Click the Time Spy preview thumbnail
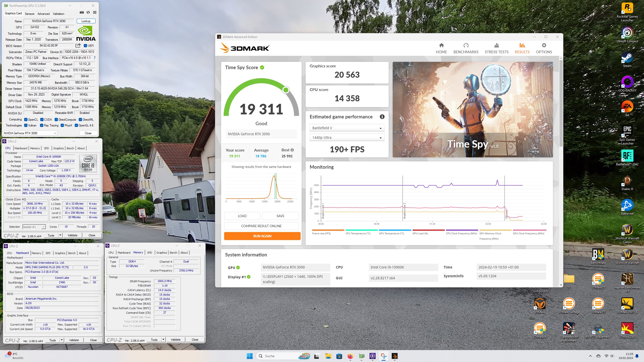Image resolution: width=644 pixels, height=362 pixels. (473, 110)
